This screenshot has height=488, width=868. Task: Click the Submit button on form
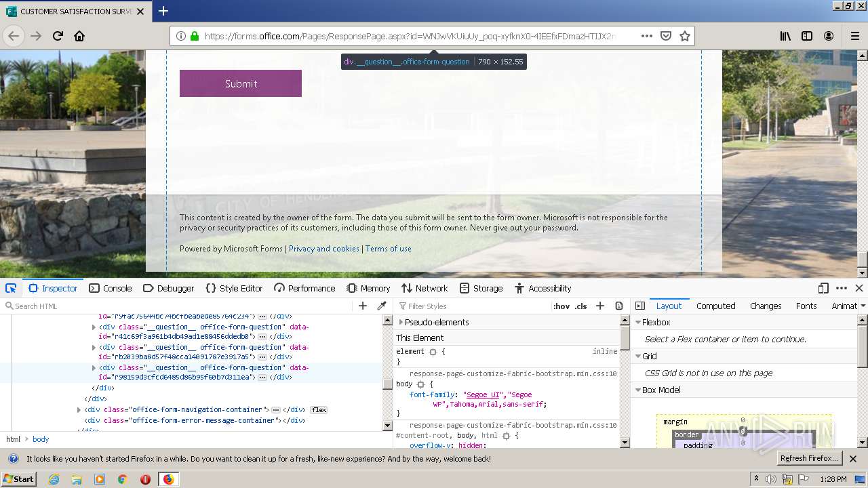241,83
